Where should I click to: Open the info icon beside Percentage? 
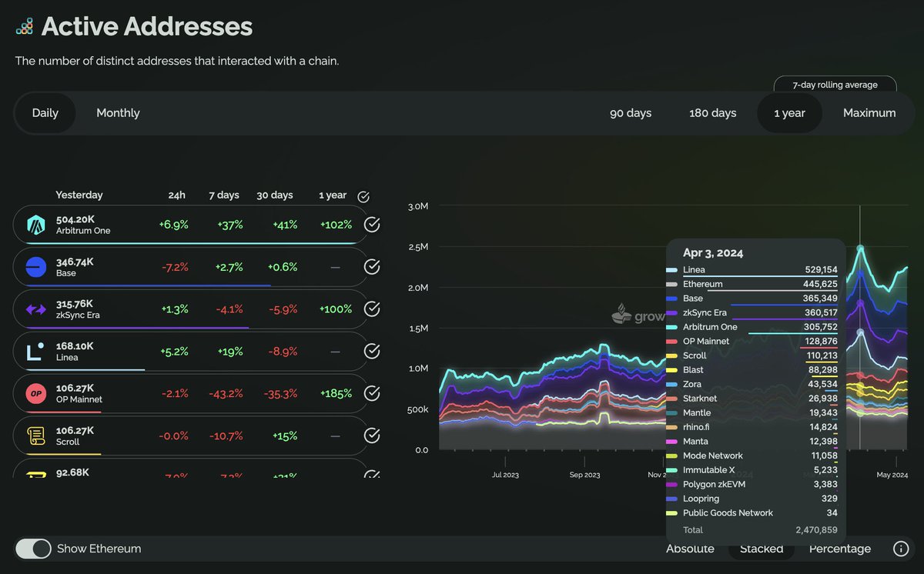pyautogui.click(x=901, y=549)
